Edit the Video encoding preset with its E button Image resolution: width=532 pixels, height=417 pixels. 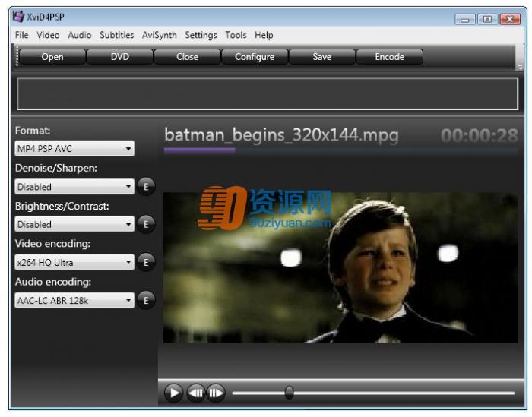pyautogui.click(x=146, y=262)
